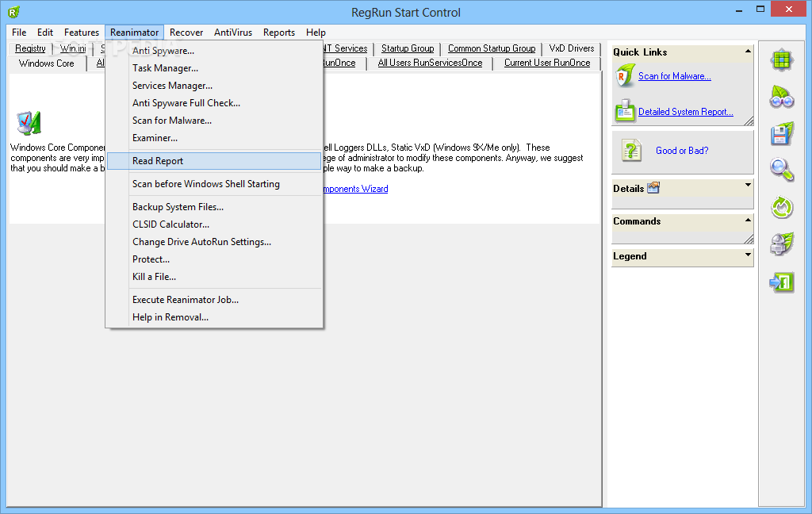Switch to the Registry tab
The width and height of the screenshot is (812, 514).
[x=30, y=48]
